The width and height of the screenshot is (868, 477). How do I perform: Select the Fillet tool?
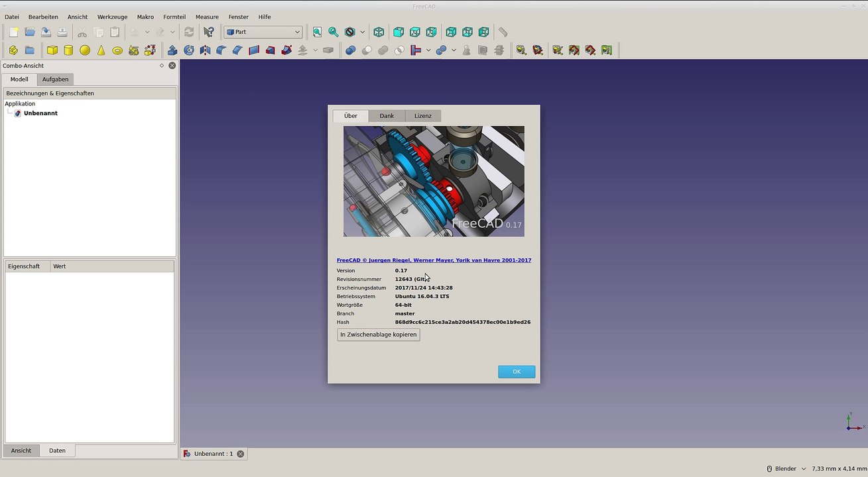pyautogui.click(x=221, y=50)
